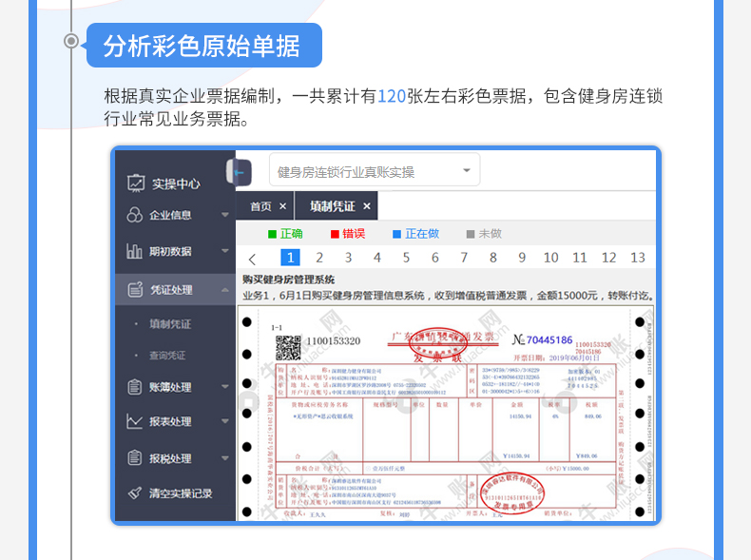Image resolution: width=751 pixels, height=560 pixels.
Task: Select task number 3
Action: 348,258
